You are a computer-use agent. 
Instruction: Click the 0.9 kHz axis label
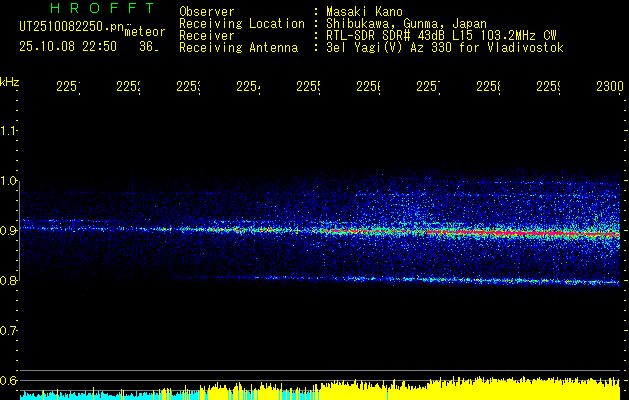(8, 230)
